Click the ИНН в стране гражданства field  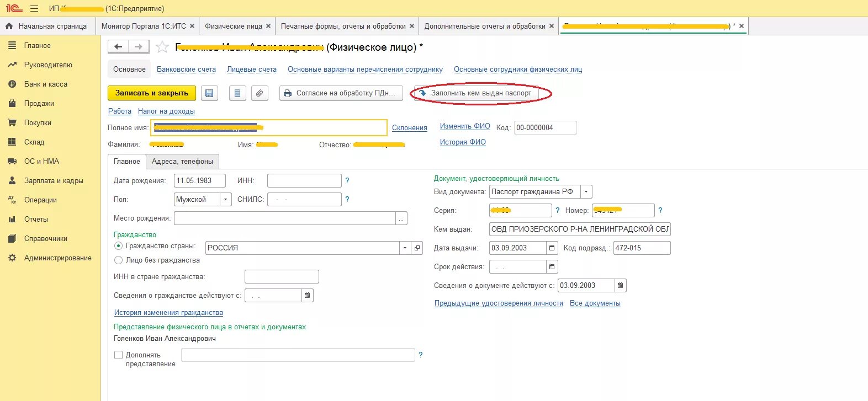click(282, 276)
